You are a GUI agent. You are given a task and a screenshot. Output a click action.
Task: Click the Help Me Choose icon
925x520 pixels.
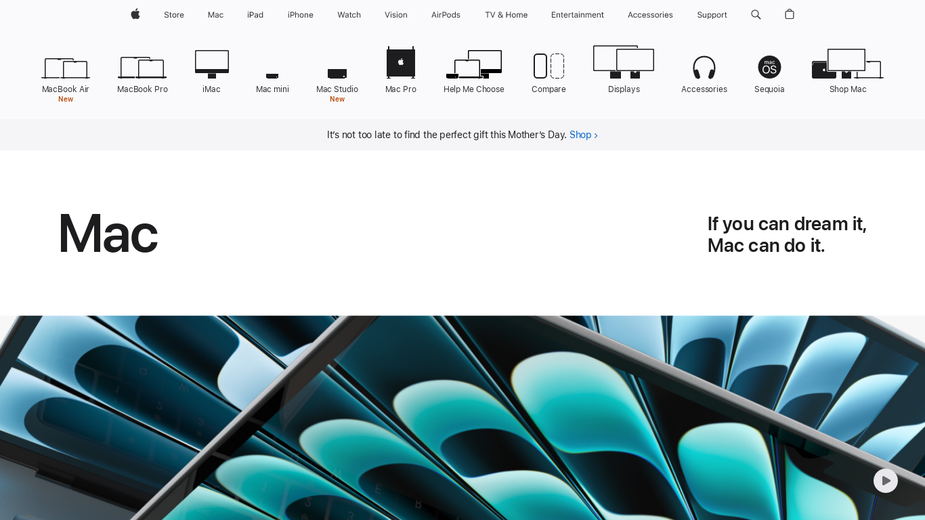474,64
